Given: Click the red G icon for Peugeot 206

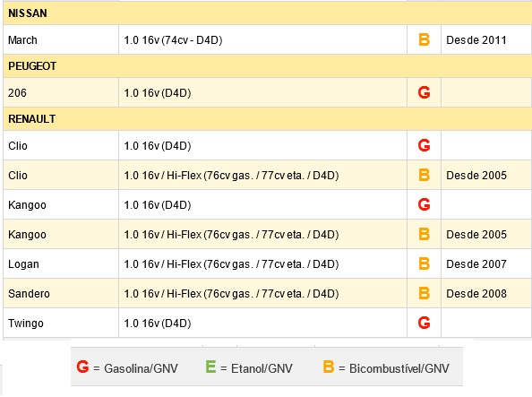Looking at the screenshot, I should point(425,92).
